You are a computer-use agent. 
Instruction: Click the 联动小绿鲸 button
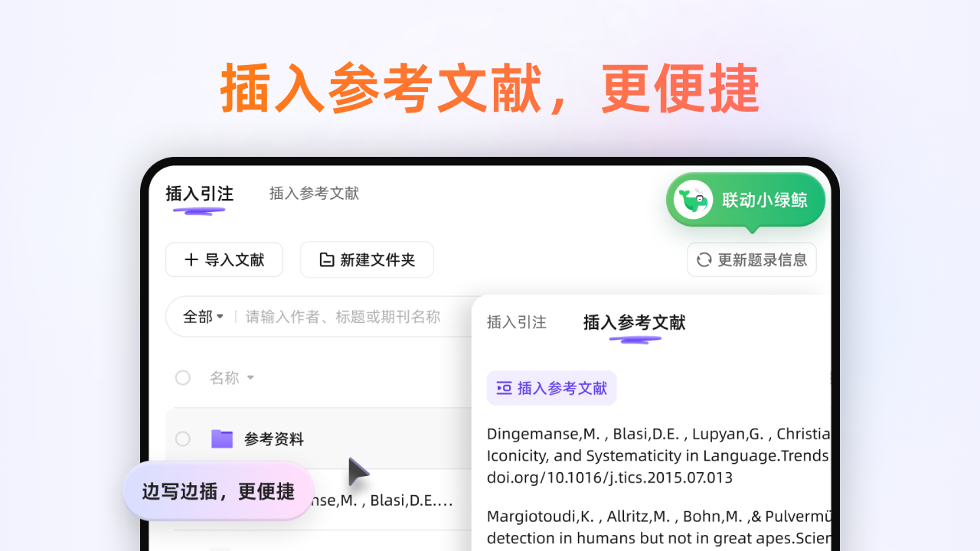[745, 200]
